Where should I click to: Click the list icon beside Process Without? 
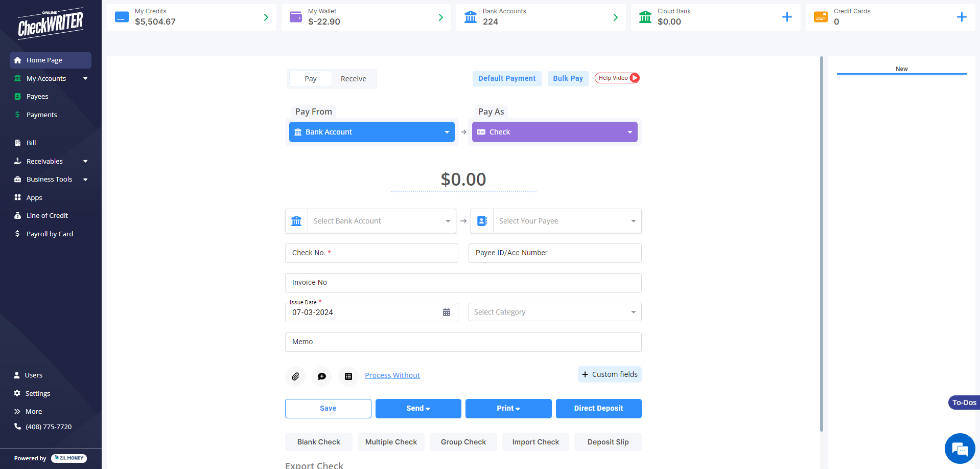tap(348, 376)
